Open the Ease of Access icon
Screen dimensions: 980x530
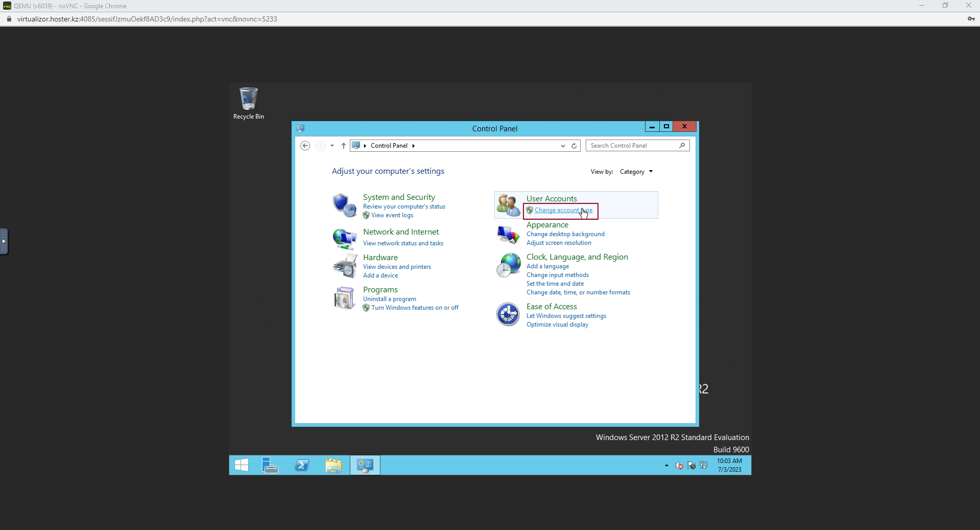(508, 314)
